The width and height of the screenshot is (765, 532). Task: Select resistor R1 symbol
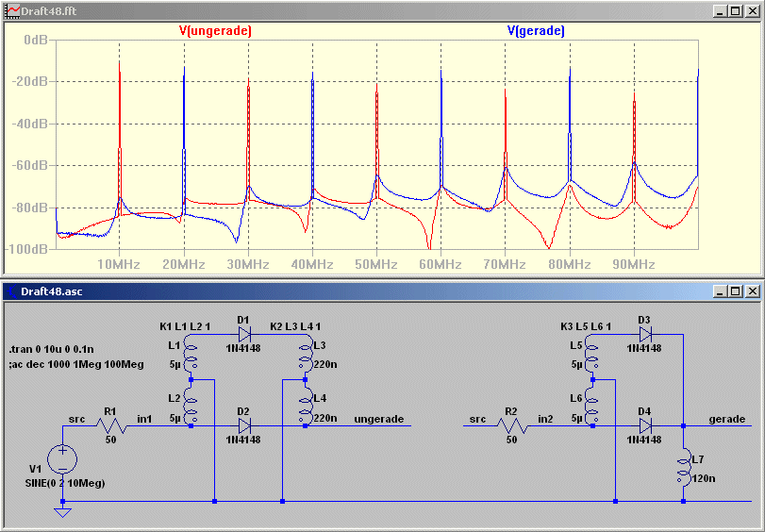[111, 425]
